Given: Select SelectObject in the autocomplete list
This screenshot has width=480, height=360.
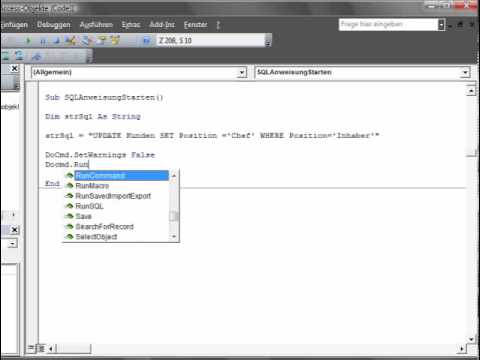Looking at the screenshot, I should point(96,237).
